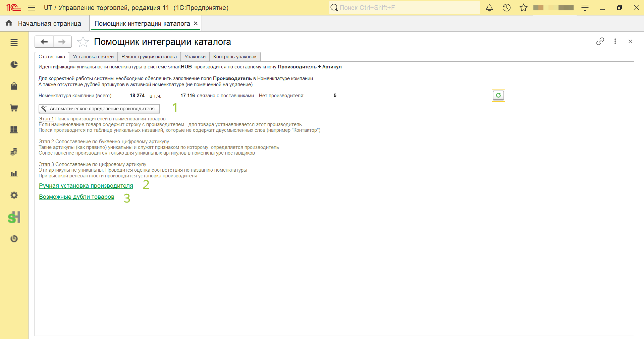
Task: Click Этап 2 underlined label
Action: (46, 142)
